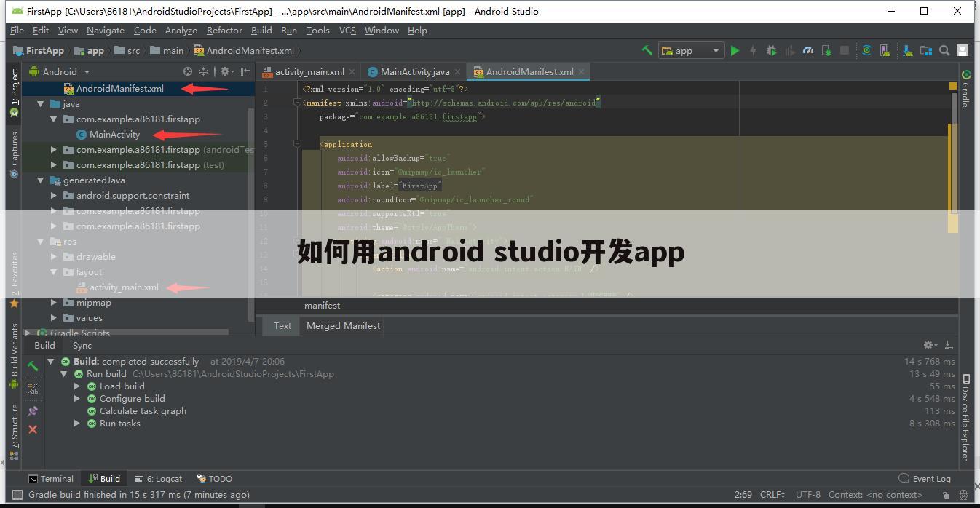This screenshot has height=508, width=980.
Task: Click the Make Project hammer icon
Action: [x=647, y=50]
